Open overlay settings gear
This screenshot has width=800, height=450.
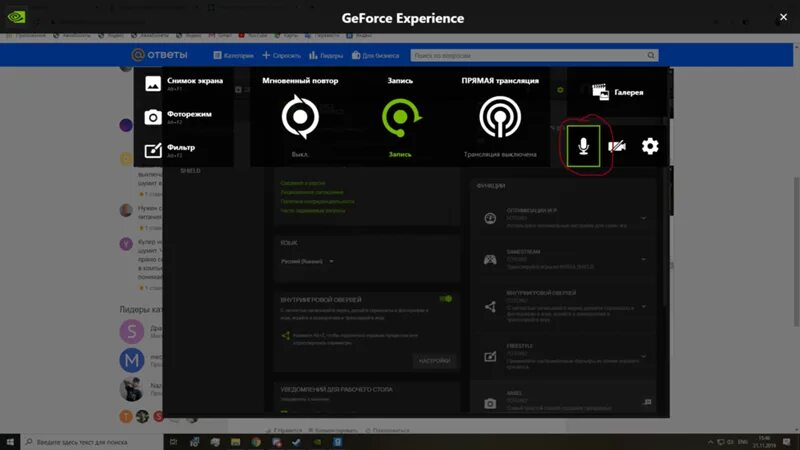pyautogui.click(x=650, y=146)
